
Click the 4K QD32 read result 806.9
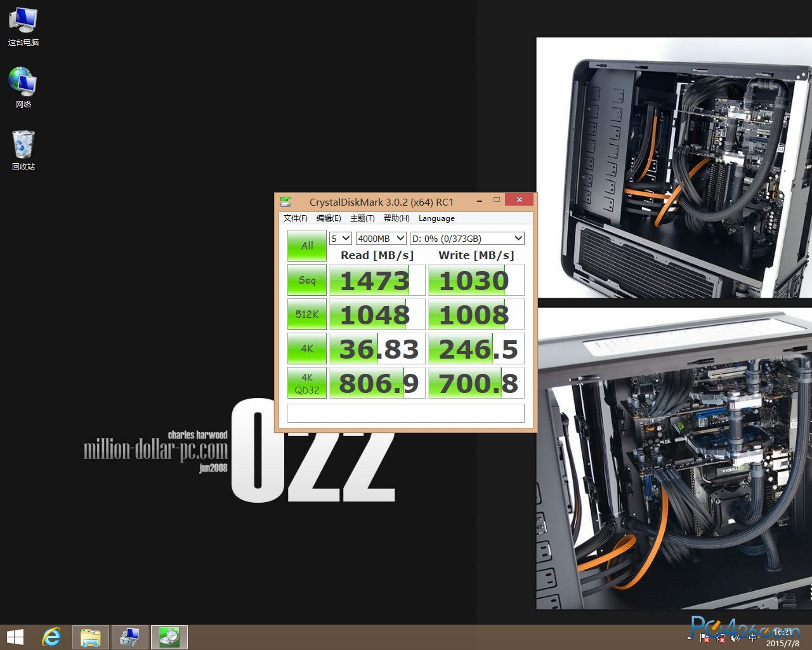(377, 383)
